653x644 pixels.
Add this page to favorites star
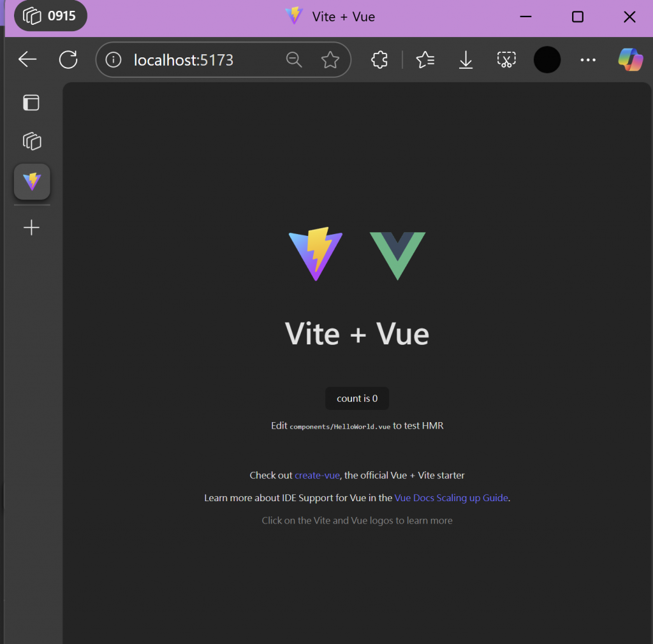pos(330,59)
